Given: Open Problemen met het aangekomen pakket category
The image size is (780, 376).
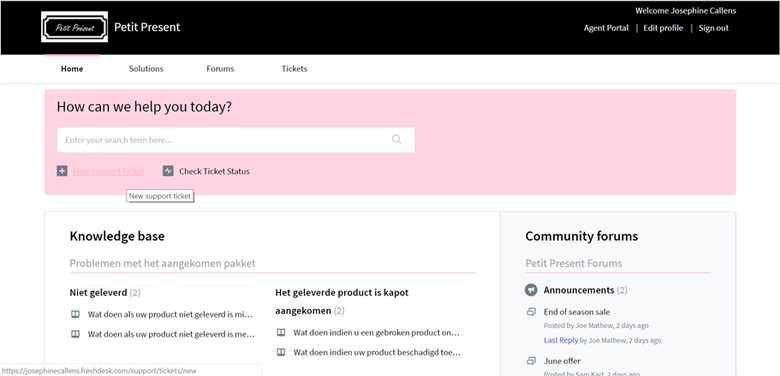Looking at the screenshot, I should [163, 263].
